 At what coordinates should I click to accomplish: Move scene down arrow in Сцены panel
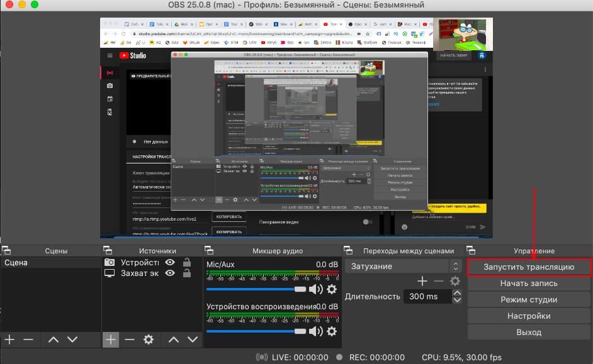tap(72, 339)
